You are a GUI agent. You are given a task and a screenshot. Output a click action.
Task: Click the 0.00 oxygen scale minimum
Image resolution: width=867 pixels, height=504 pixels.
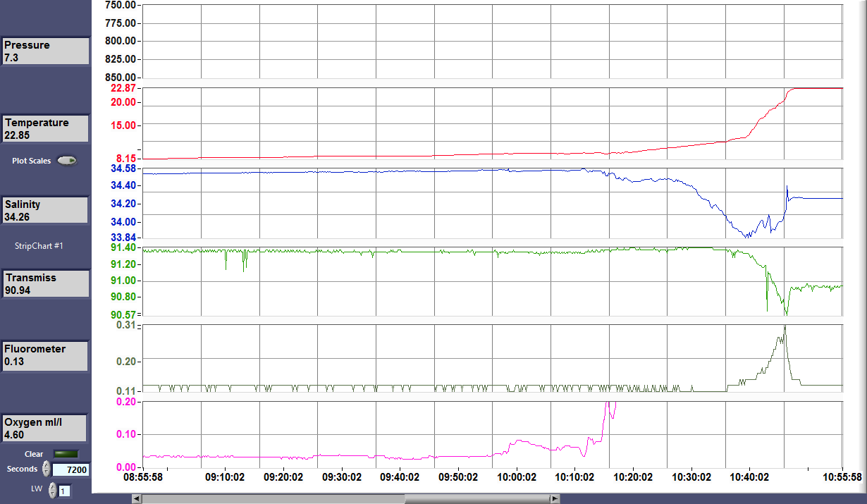coord(126,467)
